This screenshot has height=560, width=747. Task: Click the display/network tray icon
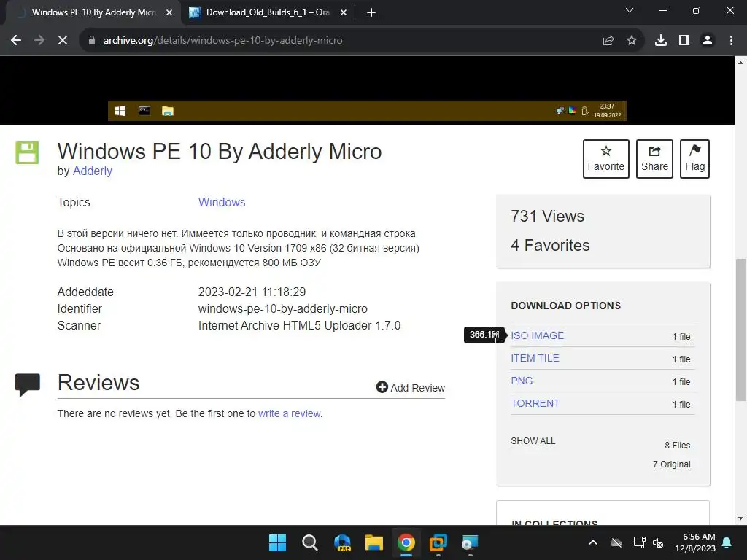pyautogui.click(x=639, y=542)
